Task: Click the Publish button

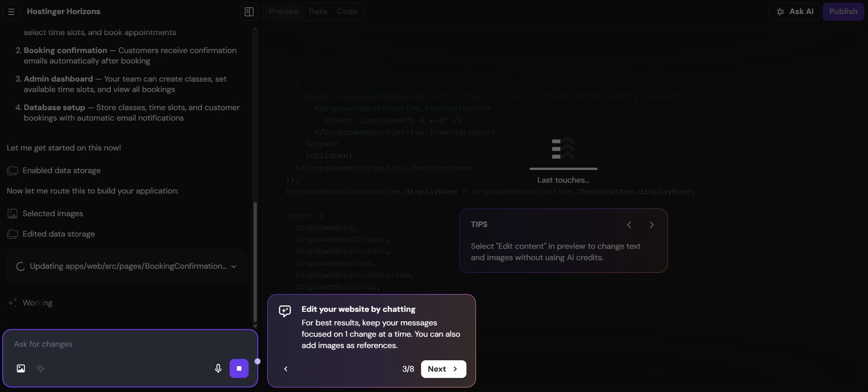Action: tap(843, 12)
